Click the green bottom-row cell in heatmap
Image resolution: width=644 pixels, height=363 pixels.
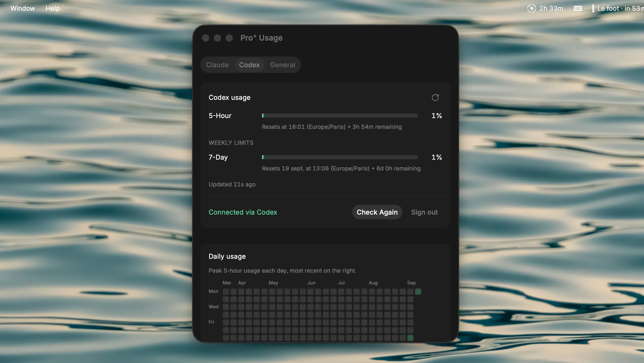coord(410,338)
